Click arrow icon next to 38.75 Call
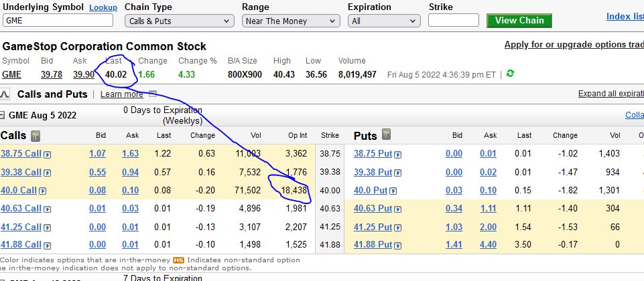The width and height of the screenshot is (644, 281). pyautogui.click(x=48, y=155)
